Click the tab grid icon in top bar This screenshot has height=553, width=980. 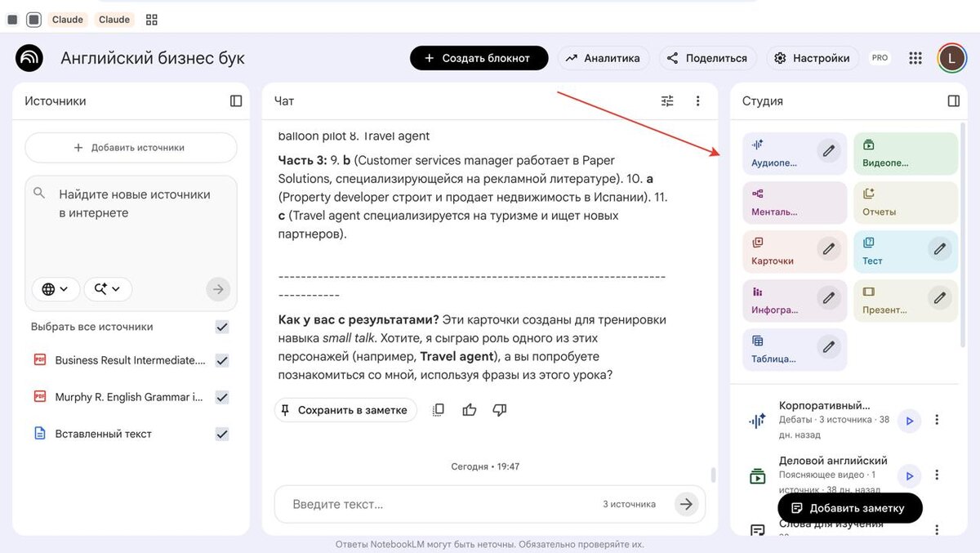(x=152, y=20)
